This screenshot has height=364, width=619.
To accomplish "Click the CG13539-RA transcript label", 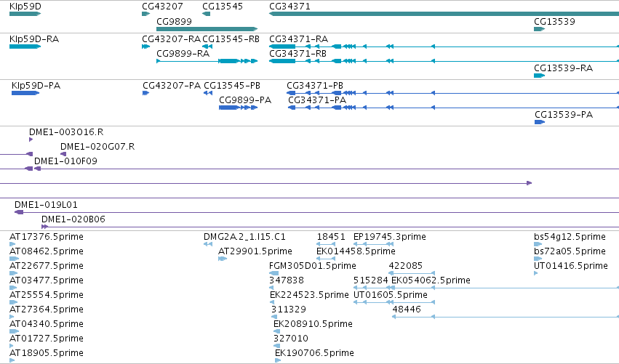I will click(563, 68).
